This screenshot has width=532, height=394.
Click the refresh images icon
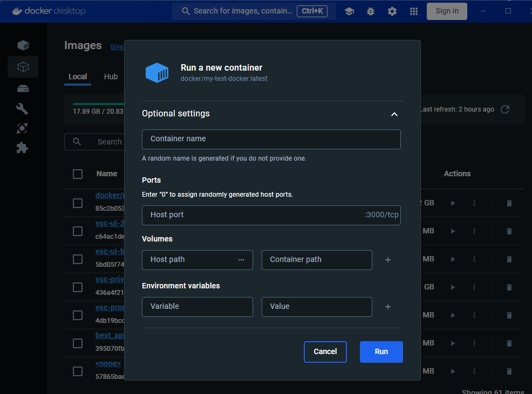pos(505,109)
